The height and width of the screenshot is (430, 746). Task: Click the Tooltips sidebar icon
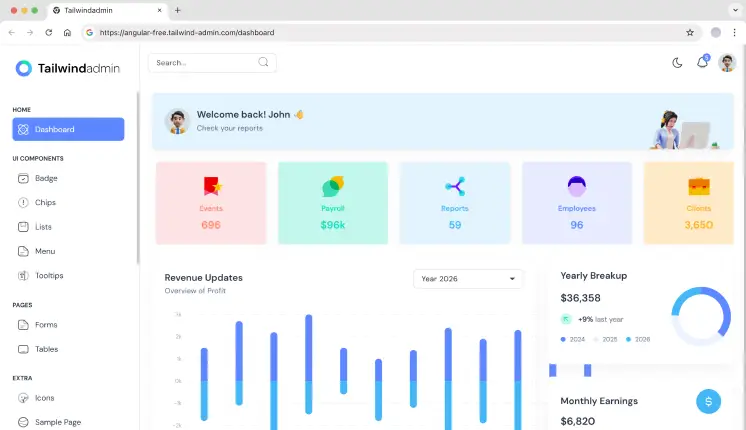[x=23, y=275]
